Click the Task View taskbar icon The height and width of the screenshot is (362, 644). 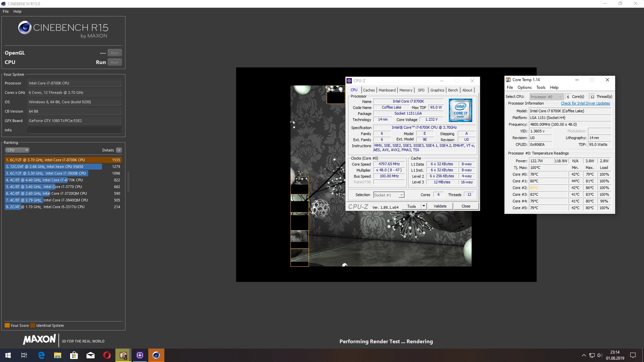(24, 355)
